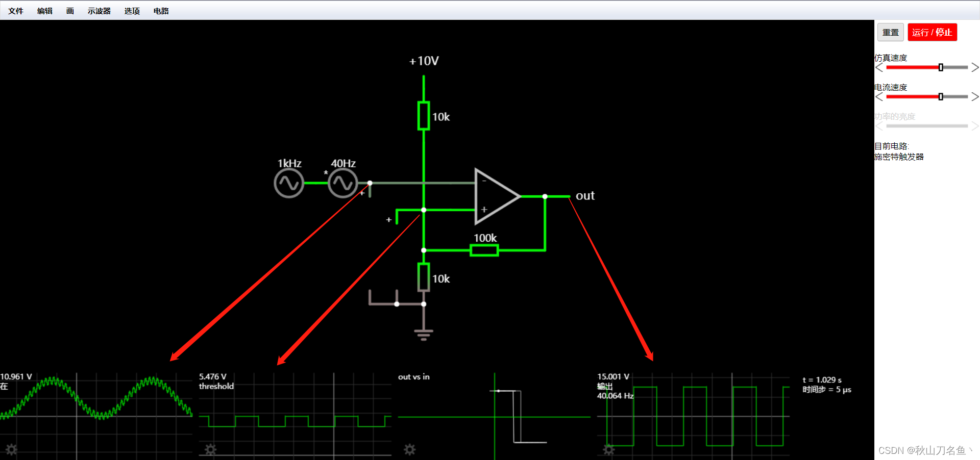Open settings gear of out vs in scope
The image size is (980, 460).
409,449
